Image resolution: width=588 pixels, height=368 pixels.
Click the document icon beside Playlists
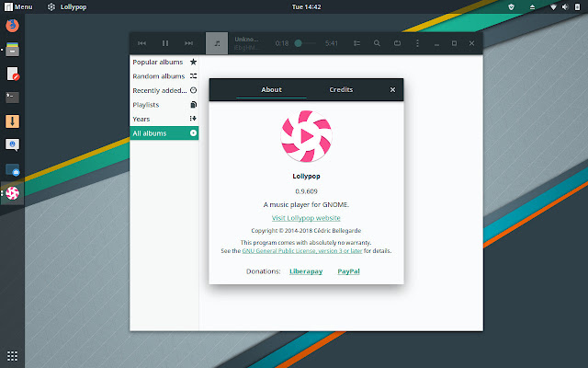coord(193,104)
